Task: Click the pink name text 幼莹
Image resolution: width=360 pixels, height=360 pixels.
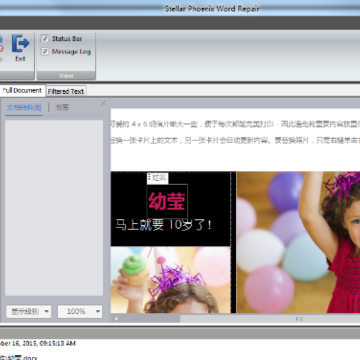Action: coord(167,202)
